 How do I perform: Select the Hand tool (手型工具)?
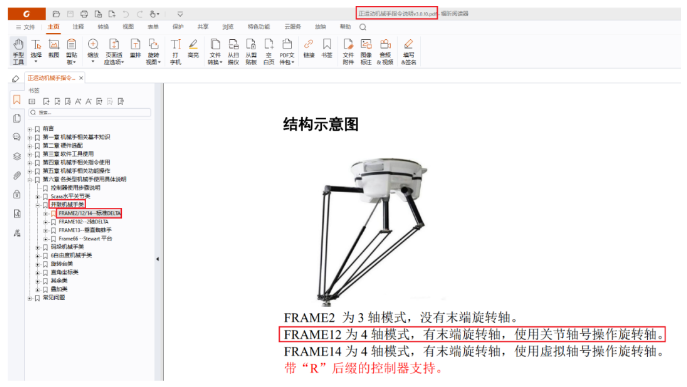click(18, 51)
